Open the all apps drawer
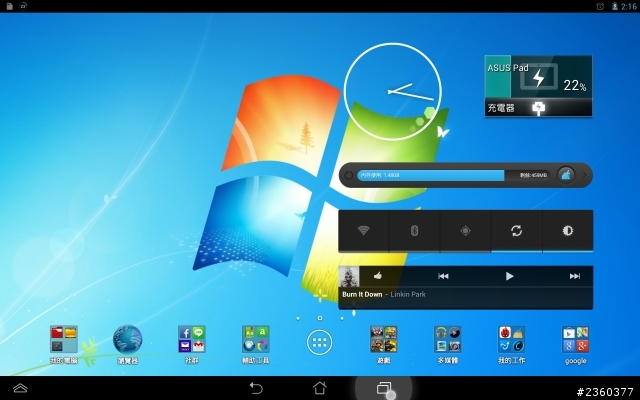 [320, 342]
